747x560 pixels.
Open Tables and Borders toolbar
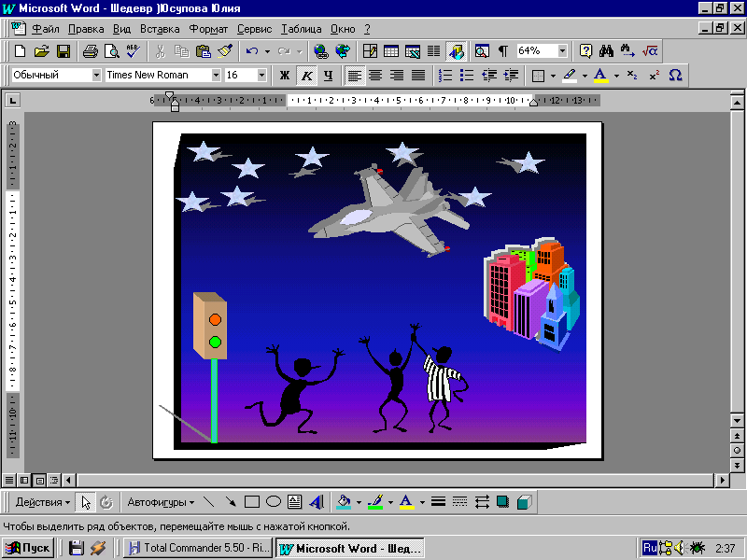point(370,51)
